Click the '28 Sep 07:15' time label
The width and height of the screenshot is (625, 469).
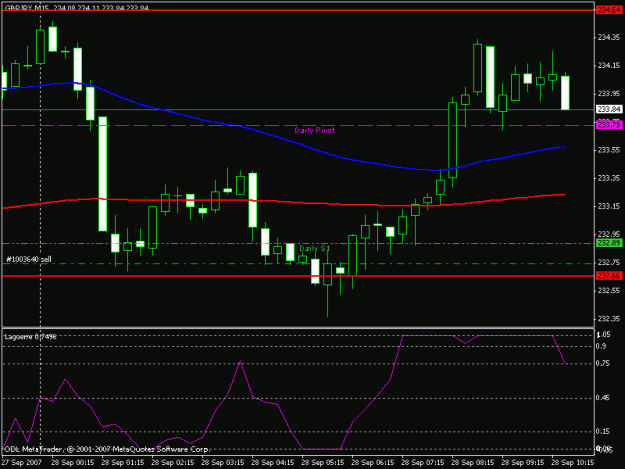pyautogui.click(x=423, y=463)
